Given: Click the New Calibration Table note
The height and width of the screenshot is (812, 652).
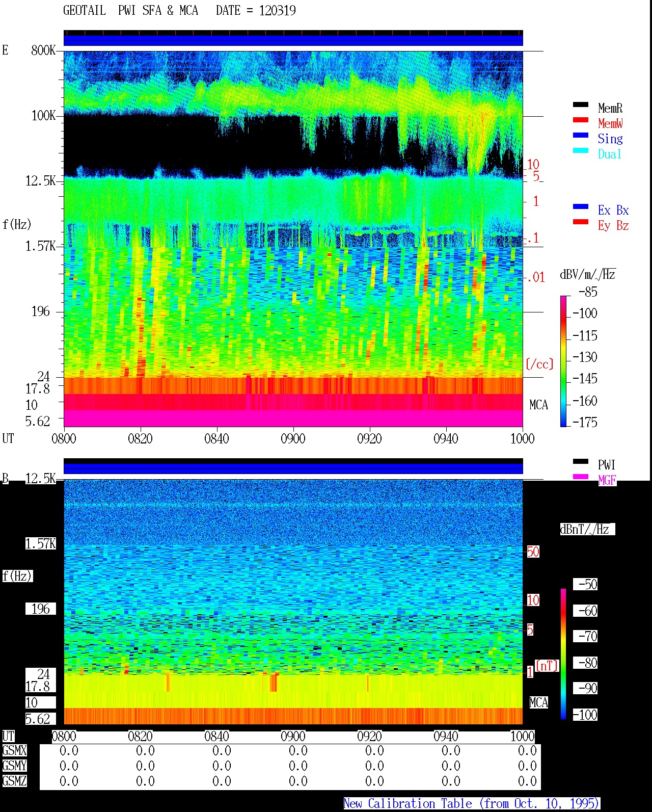Looking at the screenshot, I should tap(472, 803).
